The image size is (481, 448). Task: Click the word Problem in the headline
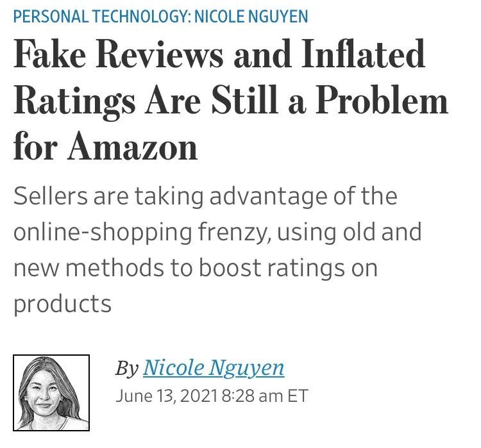382,101
